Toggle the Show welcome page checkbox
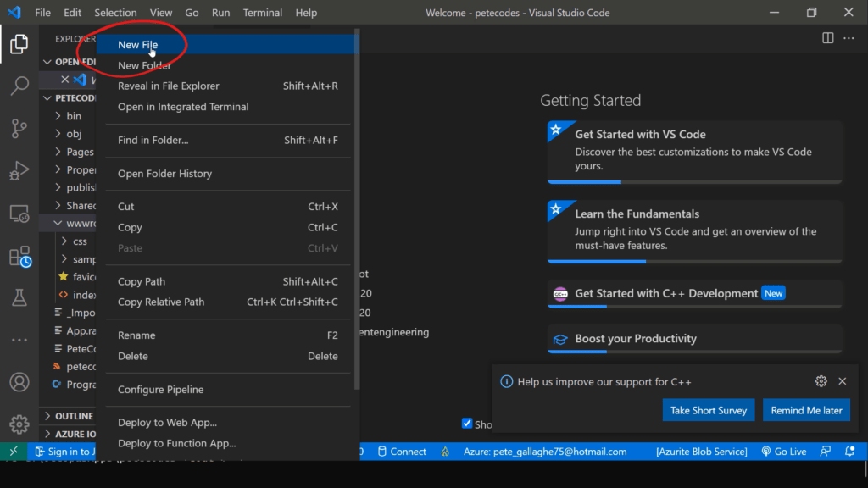 467,424
